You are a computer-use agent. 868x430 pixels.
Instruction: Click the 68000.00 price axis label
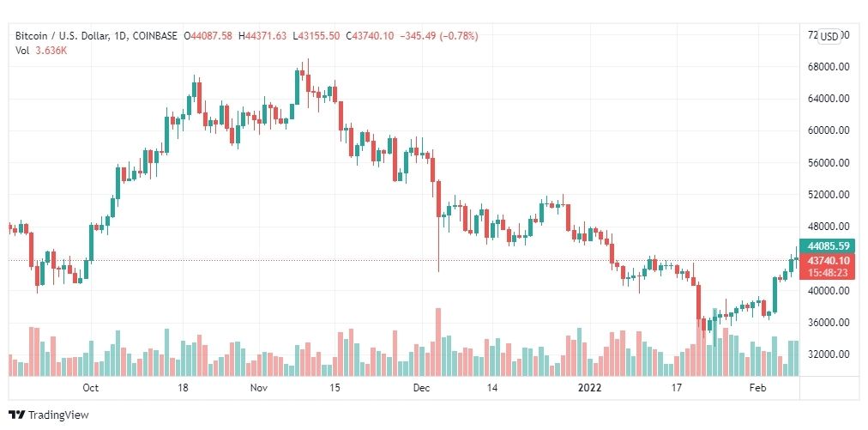[829, 67]
